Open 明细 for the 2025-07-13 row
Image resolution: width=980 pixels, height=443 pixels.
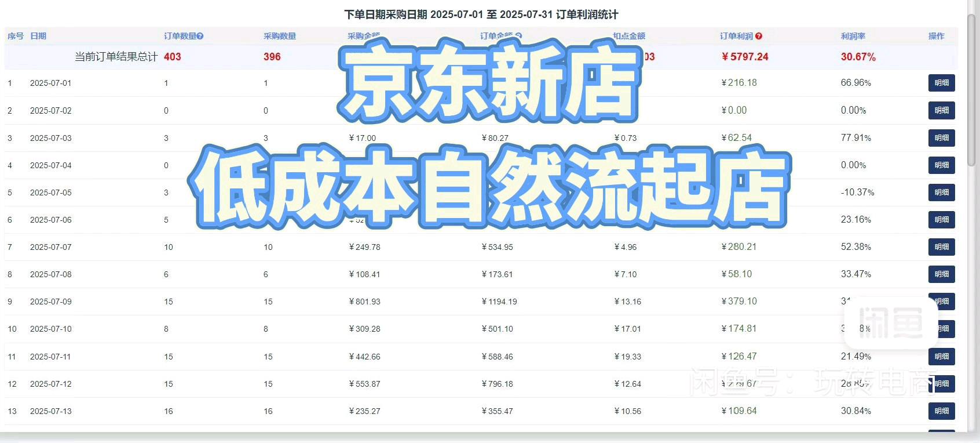tap(941, 411)
